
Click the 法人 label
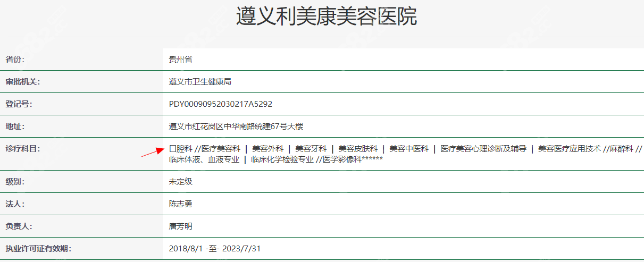pyautogui.click(x=15, y=204)
